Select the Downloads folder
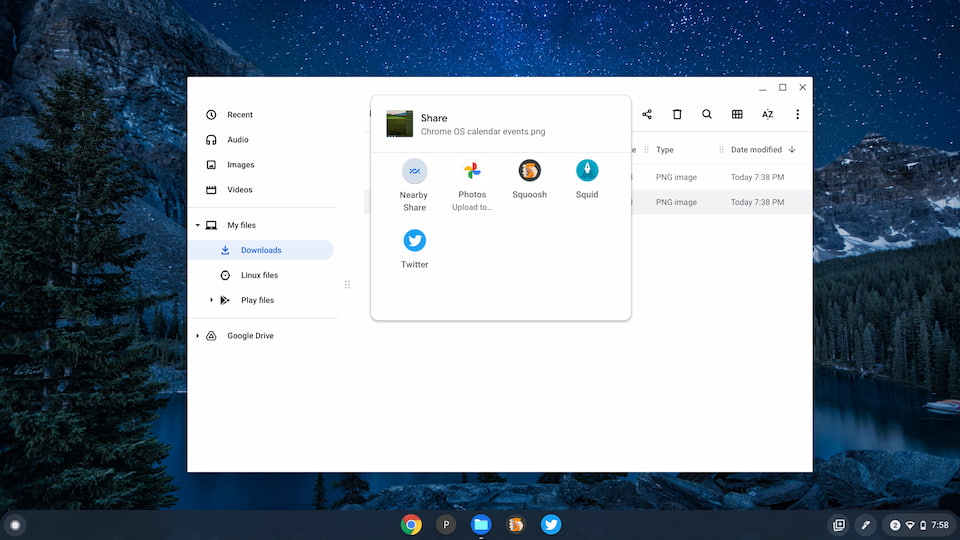 pyautogui.click(x=261, y=250)
